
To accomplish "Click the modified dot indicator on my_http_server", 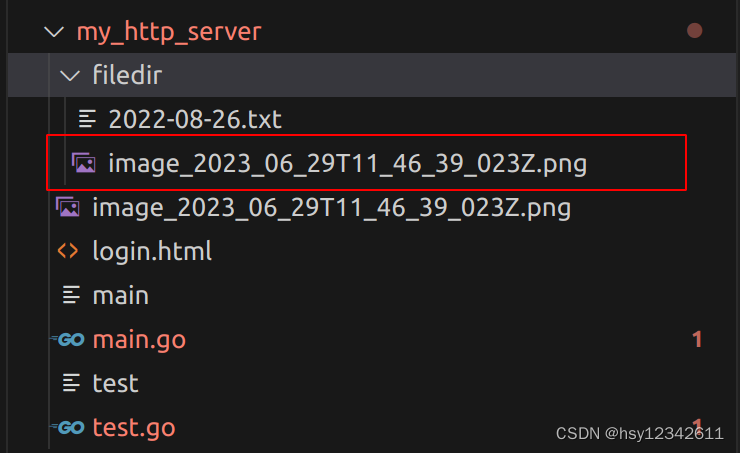I will (695, 32).
